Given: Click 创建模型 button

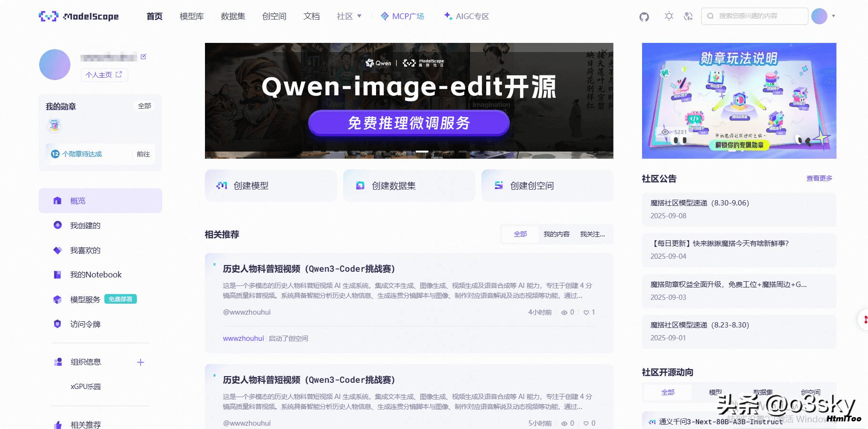Looking at the screenshot, I should pos(271,185).
